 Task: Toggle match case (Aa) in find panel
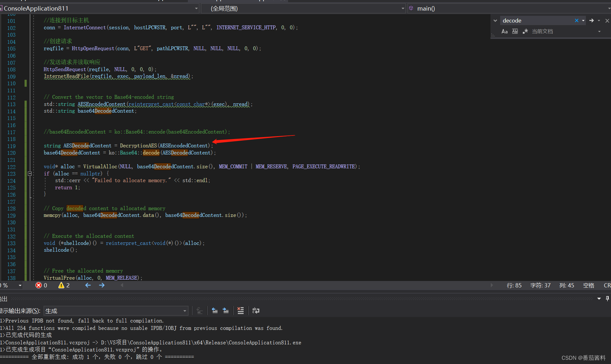(x=504, y=31)
